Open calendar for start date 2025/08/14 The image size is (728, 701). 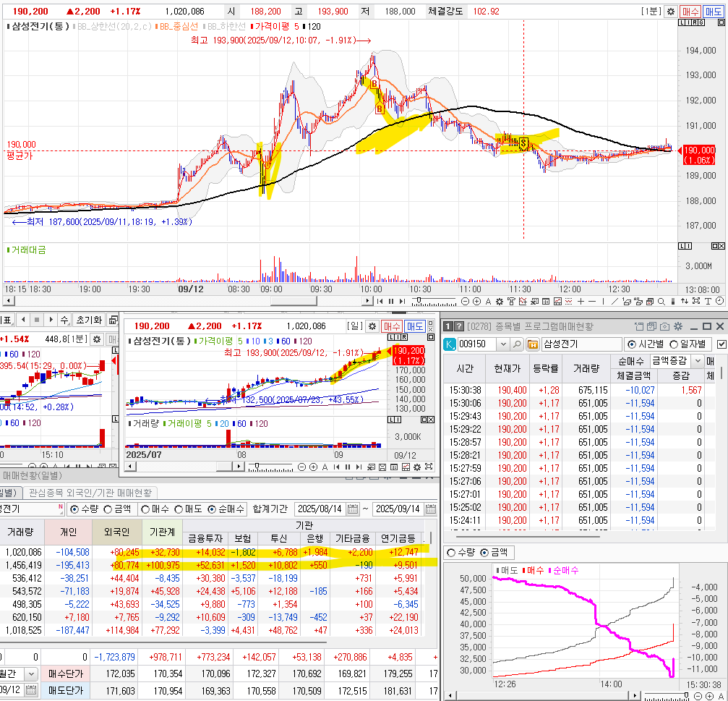click(353, 509)
